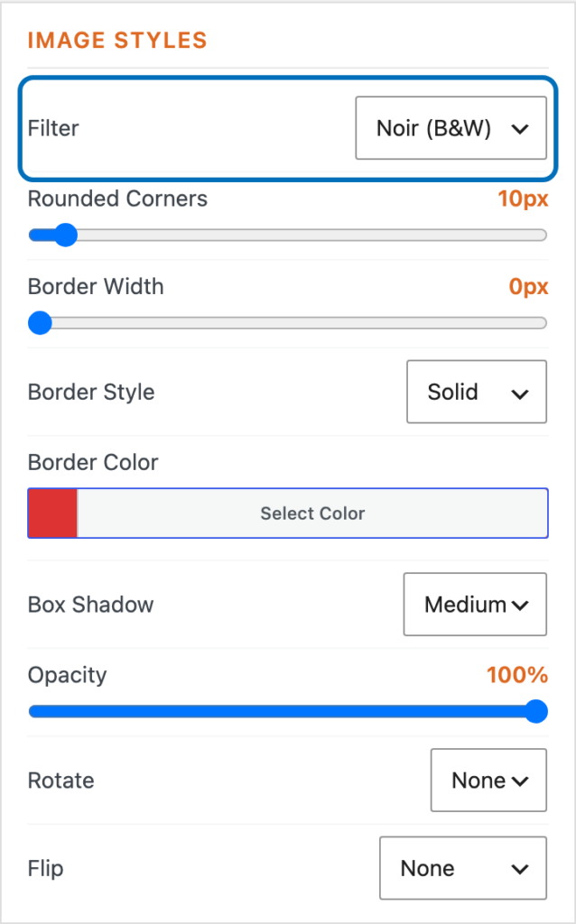The height and width of the screenshot is (924, 576).
Task: Open the Flip dropdown set to None
Action: 463,868
